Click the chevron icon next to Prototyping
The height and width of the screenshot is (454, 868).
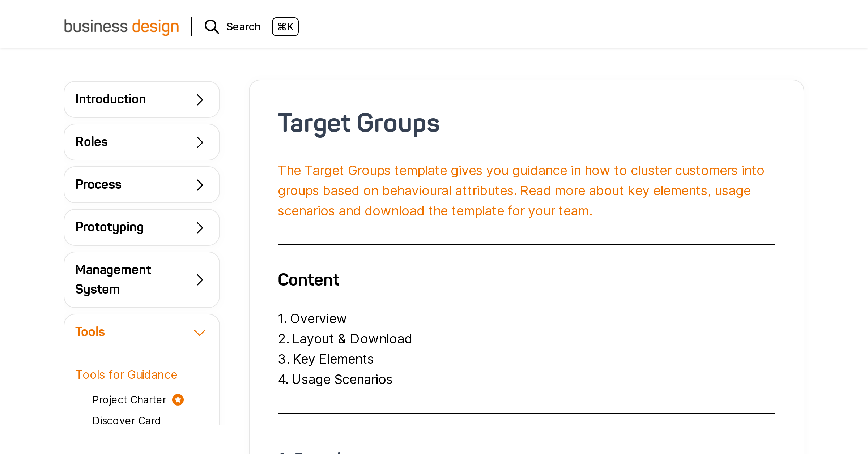tap(199, 227)
